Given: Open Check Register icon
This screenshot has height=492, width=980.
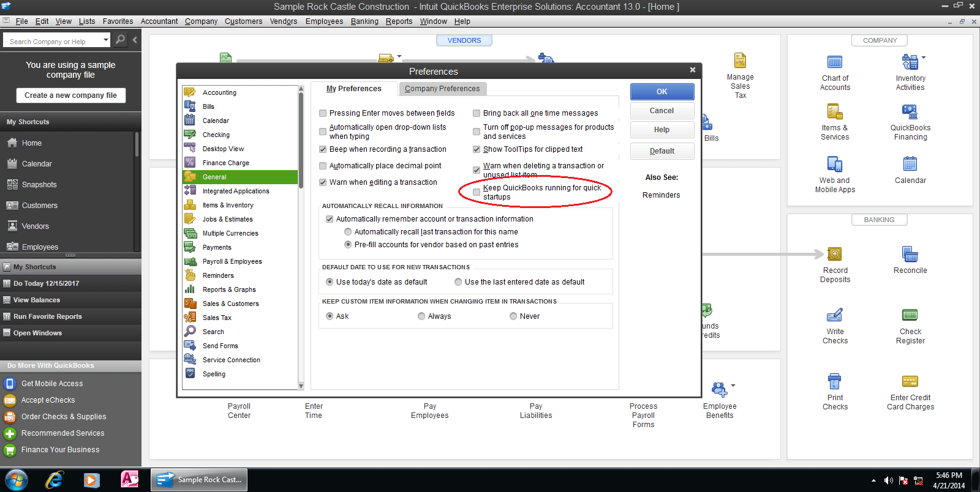Looking at the screenshot, I should 910,315.
